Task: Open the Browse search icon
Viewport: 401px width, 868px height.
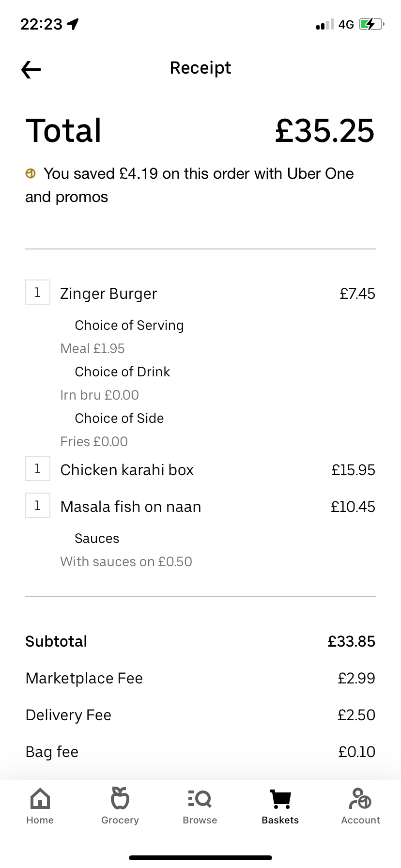Action: (x=200, y=798)
